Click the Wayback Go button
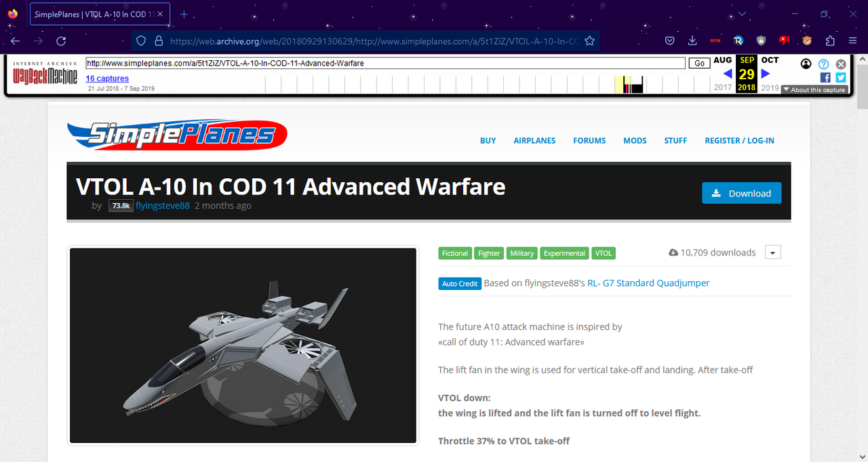This screenshot has height=462, width=868. pos(699,63)
